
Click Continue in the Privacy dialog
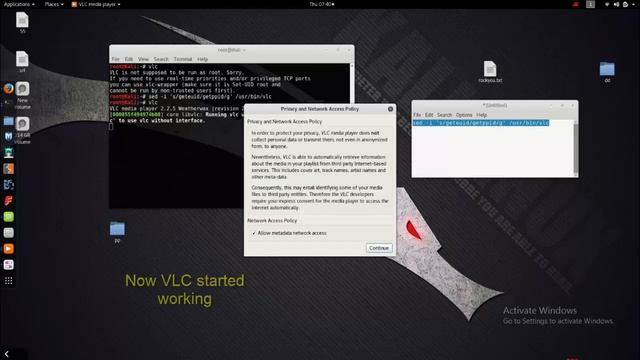[x=379, y=248]
